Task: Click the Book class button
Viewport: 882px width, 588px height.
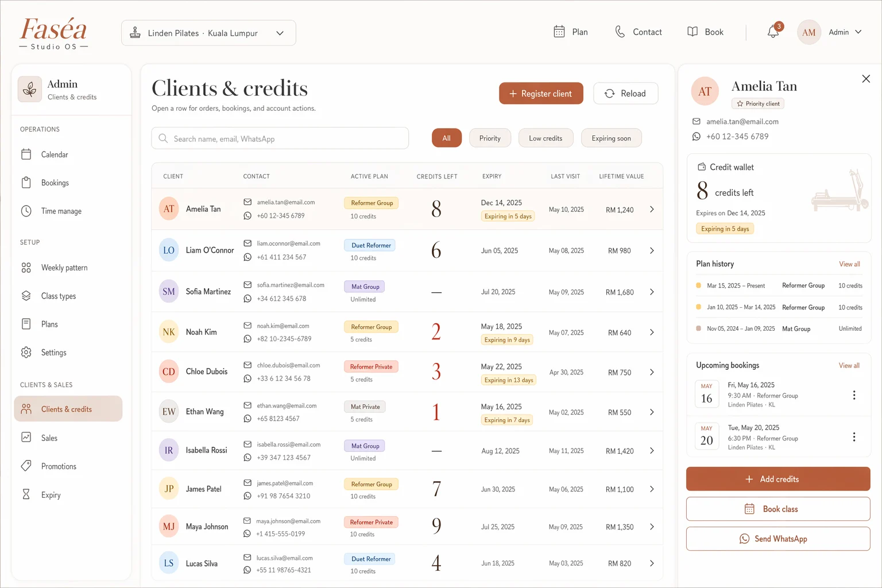Action: (x=778, y=509)
